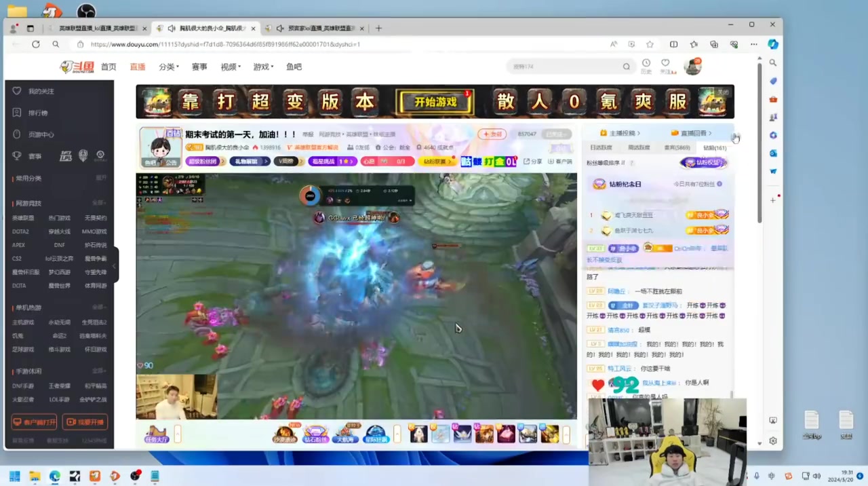Image resolution: width=868 pixels, height=486 pixels.
Task: Open the 赛事 navigation item
Action: point(199,67)
